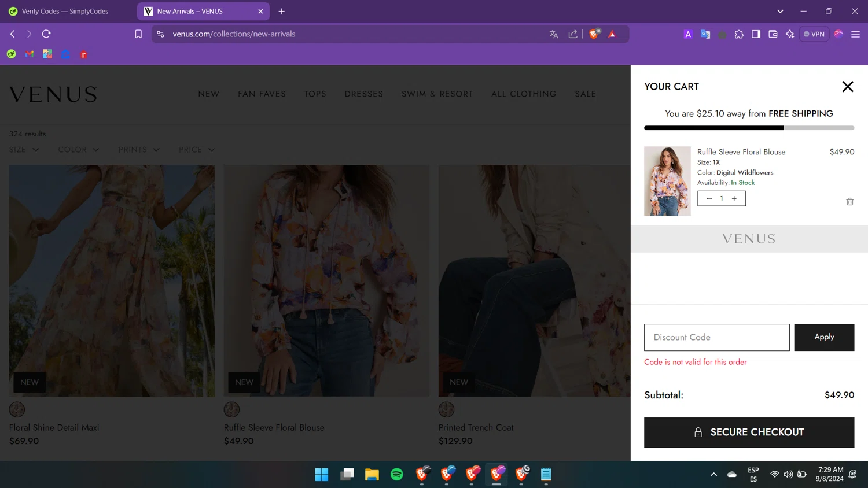Image resolution: width=868 pixels, height=488 pixels.
Task: View site information icon in address bar
Action: click(160, 34)
